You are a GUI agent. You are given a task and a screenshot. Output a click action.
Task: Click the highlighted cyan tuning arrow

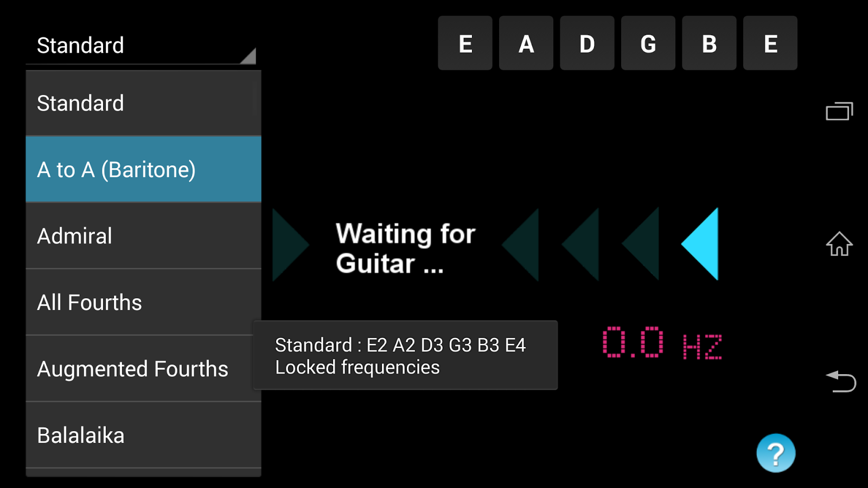pyautogui.click(x=700, y=244)
